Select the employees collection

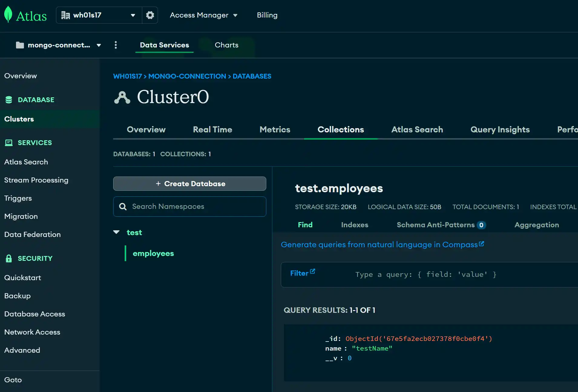coord(153,253)
